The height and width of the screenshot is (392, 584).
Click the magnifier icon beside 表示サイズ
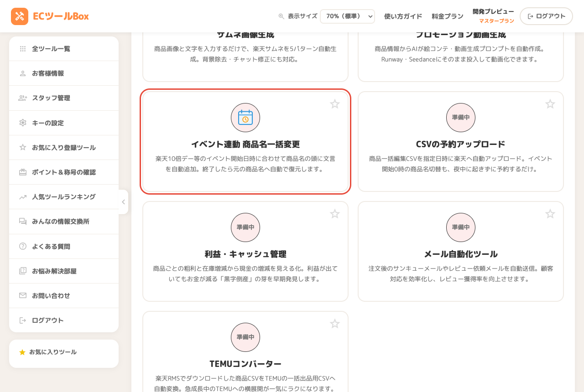click(x=282, y=16)
